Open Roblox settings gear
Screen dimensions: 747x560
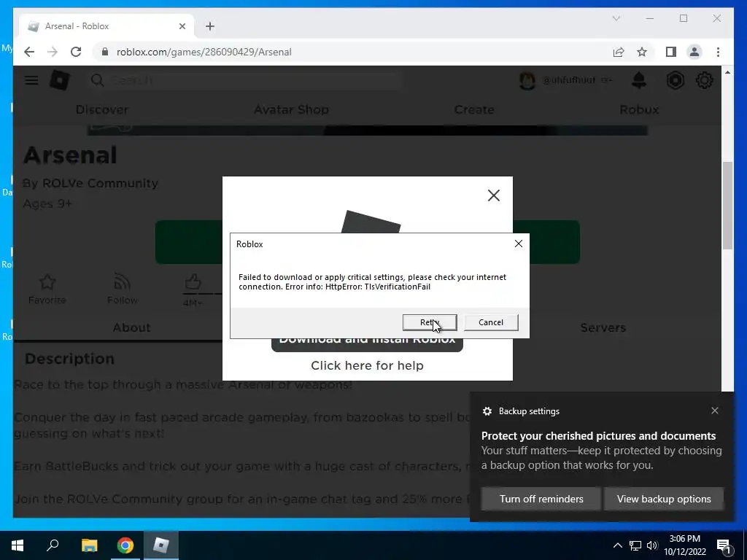(x=704, y=80)
